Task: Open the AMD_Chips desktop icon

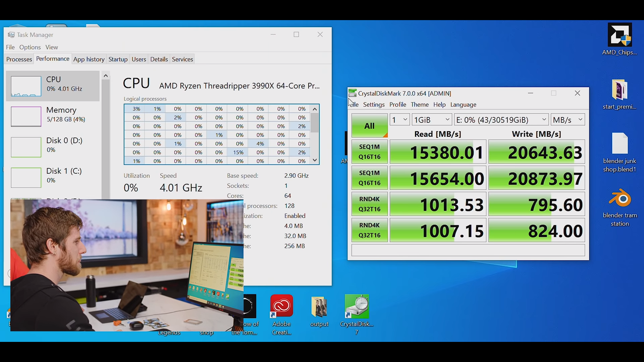Action: click(620, 36)
